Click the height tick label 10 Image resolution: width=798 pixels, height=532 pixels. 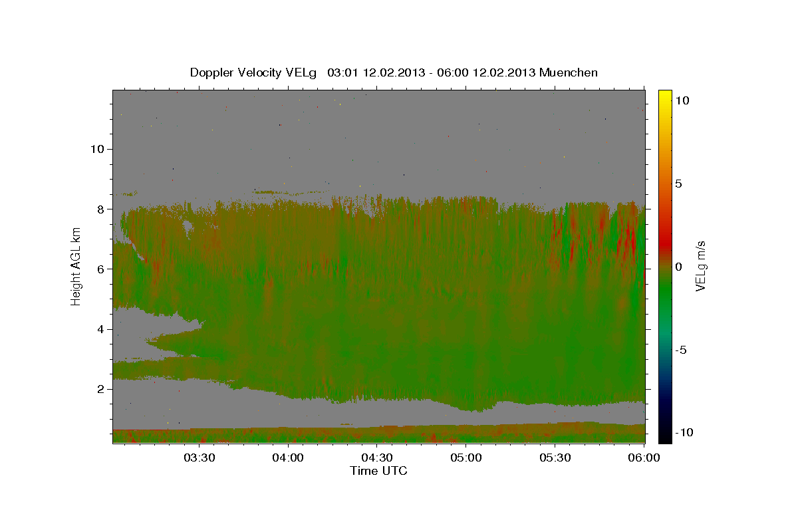[98, 149]
